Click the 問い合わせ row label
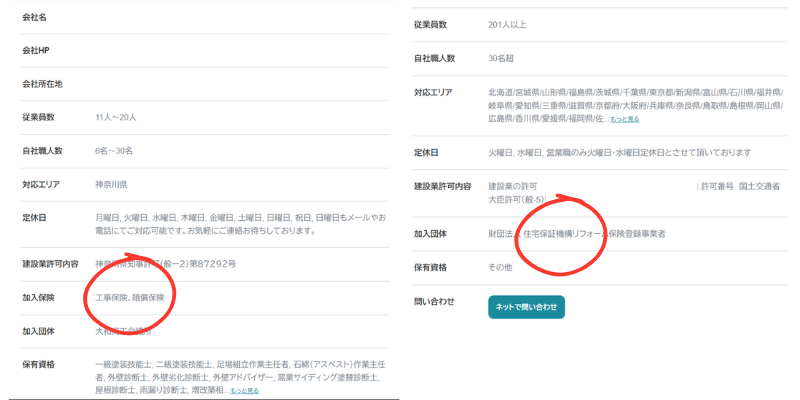 (x=434, y=301)
